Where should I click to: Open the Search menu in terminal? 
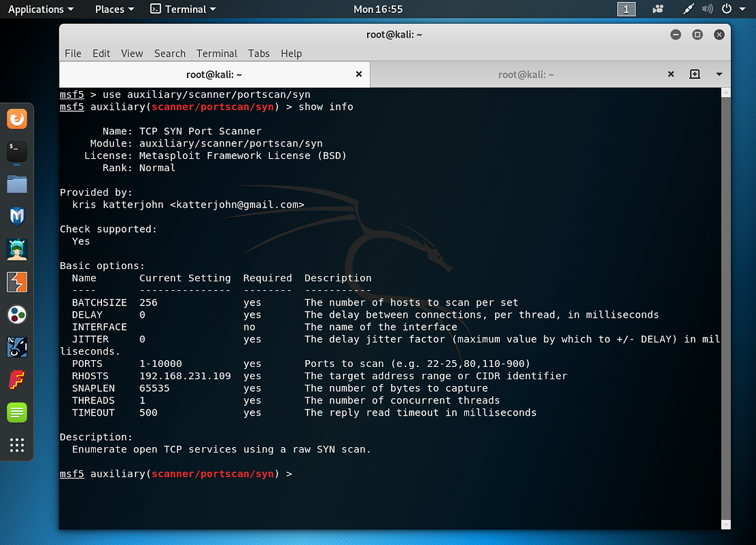(x=169, y=53)
